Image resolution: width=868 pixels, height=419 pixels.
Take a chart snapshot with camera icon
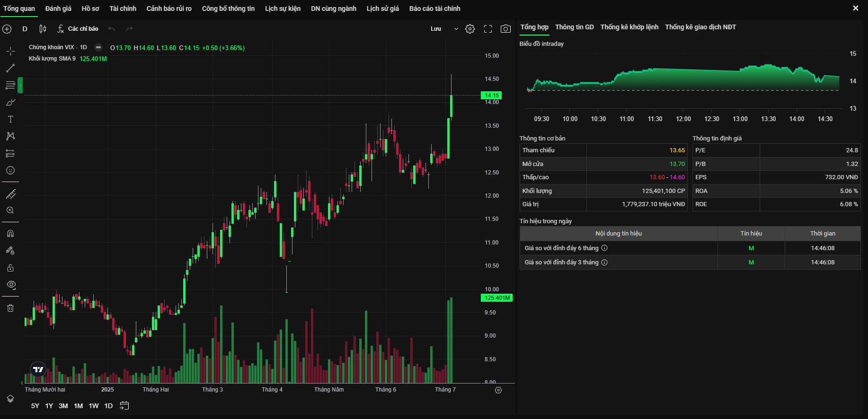[x=505, y=29]
